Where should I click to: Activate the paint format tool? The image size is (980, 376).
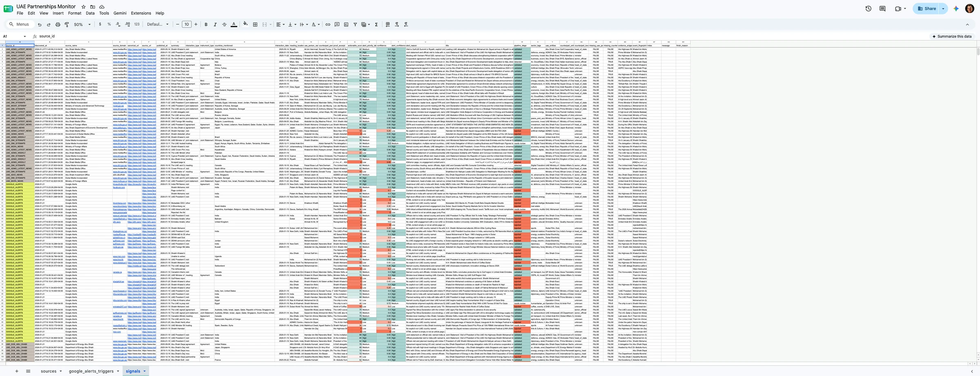tap(67, 25)
